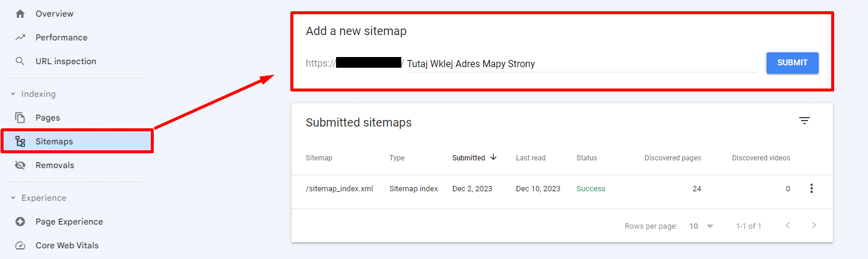Open the filter icon in Submitted sitemaps
Viewport: 868px width, 259px height.
tap(804, 121)
